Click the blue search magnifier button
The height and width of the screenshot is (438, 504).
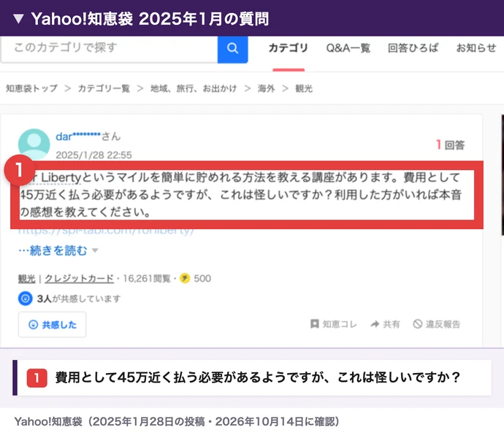[x=232, y=49]
